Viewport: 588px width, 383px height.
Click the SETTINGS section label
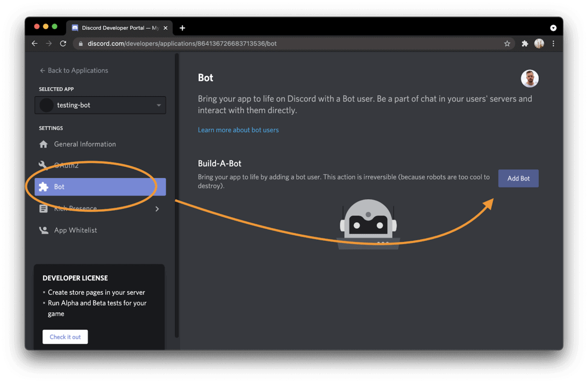[x=51, y=128]
